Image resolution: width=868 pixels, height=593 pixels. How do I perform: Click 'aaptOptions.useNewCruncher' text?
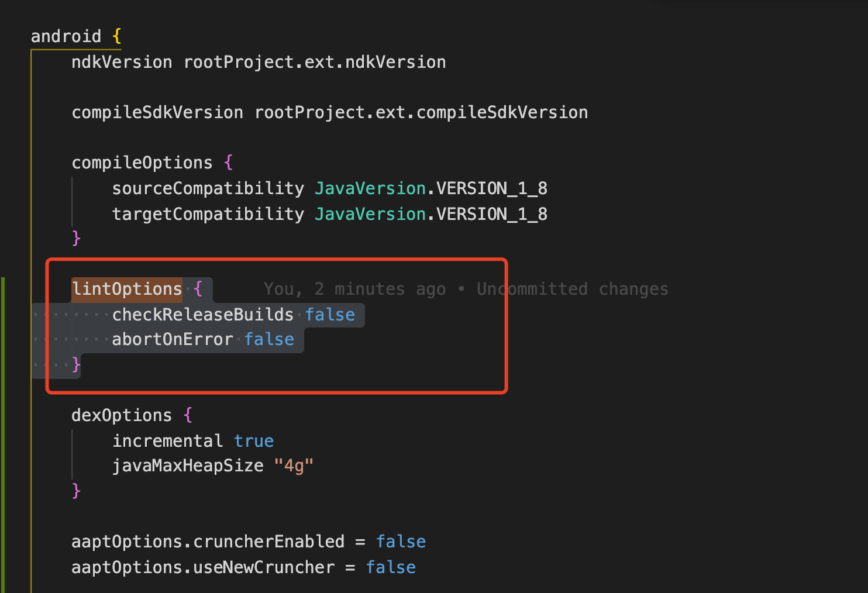click(x=203, y=567)
